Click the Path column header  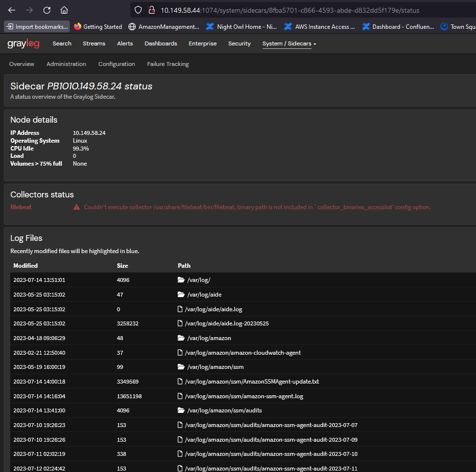pos(184,266)
